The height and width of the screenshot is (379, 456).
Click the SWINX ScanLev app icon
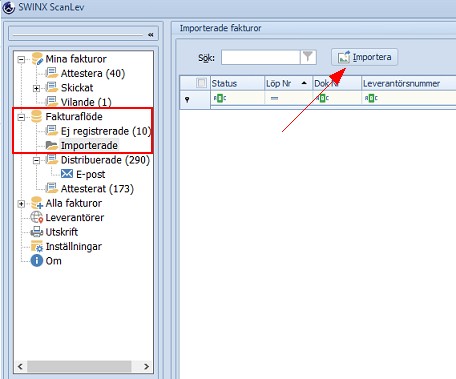click(8, 7)
